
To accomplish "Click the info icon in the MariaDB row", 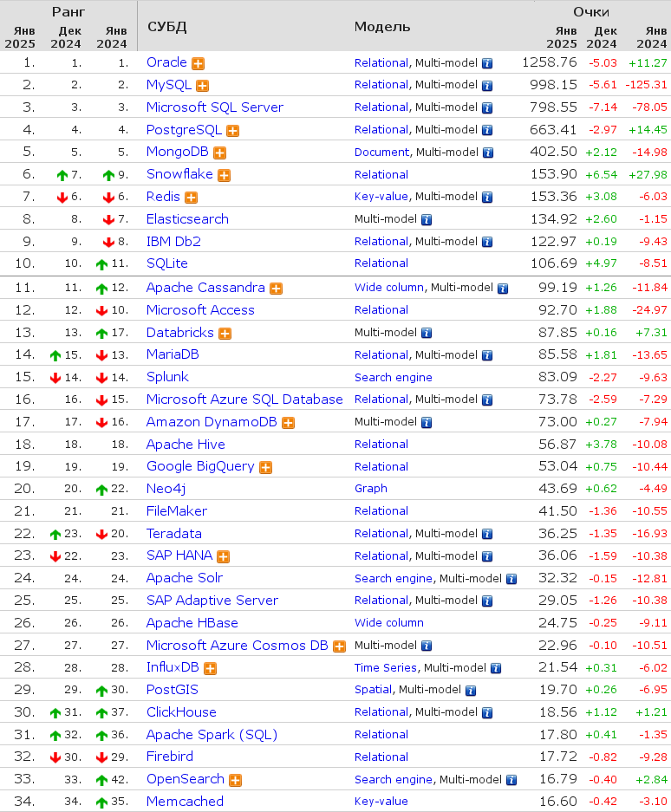I will (487, 356).
